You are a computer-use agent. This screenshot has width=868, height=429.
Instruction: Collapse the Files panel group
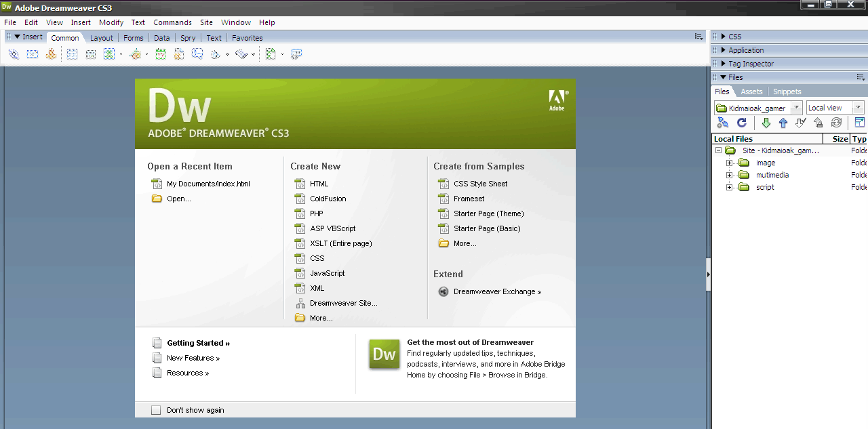[724, 77]
